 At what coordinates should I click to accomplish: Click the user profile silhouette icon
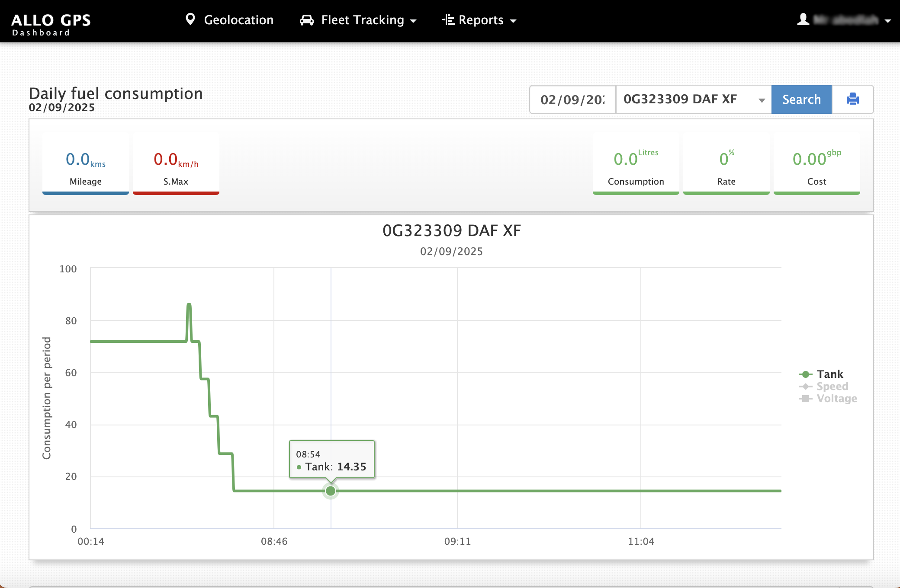coord(803,19)
